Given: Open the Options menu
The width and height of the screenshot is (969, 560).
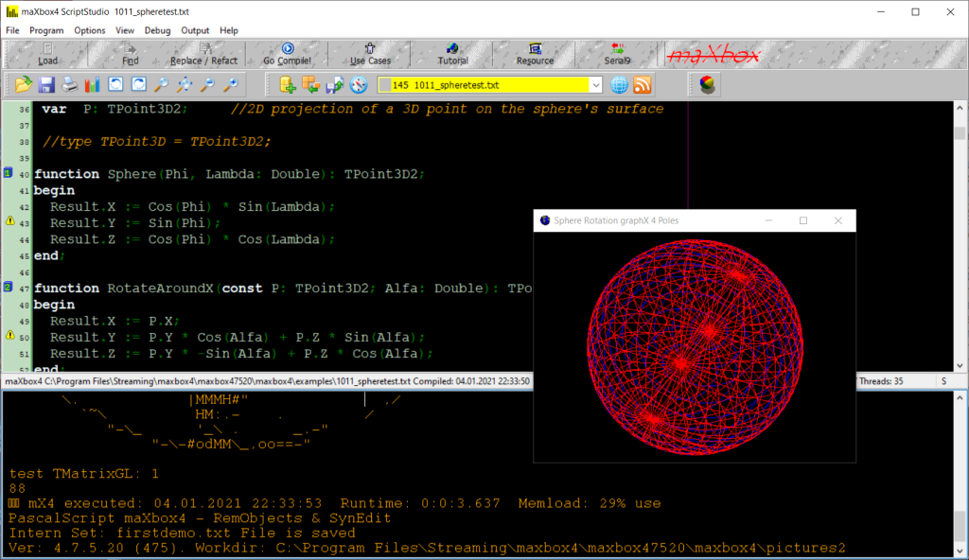Looking at the screenshot, I should 90,30.
